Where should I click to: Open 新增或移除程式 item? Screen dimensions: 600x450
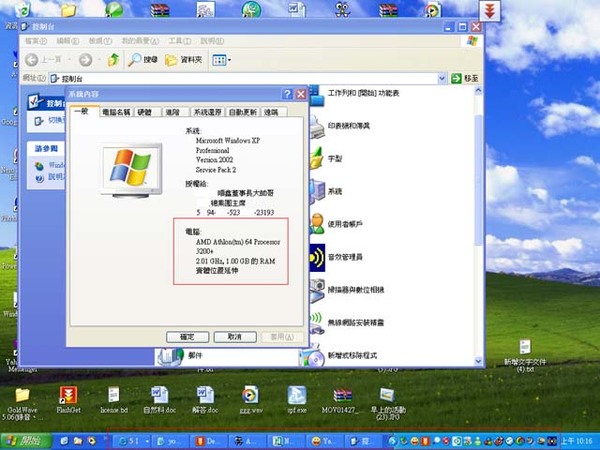point(339,356)
